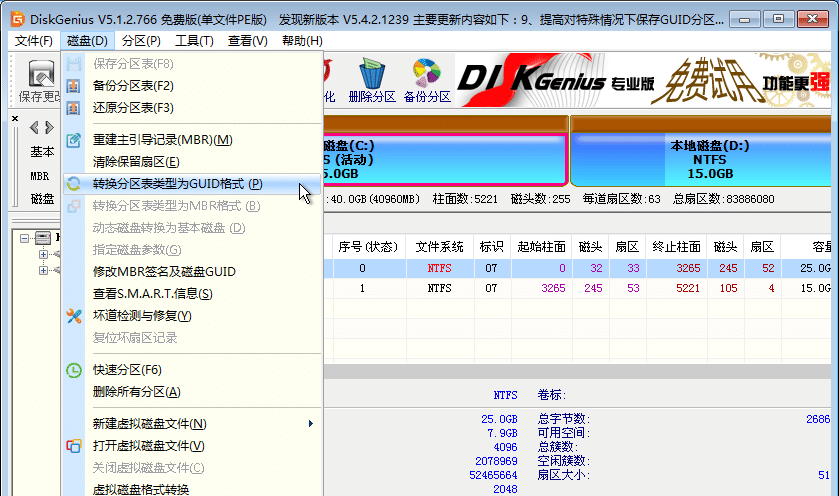Expand the first partition tree node
The image size is (839, 496).
pos(43,254)
